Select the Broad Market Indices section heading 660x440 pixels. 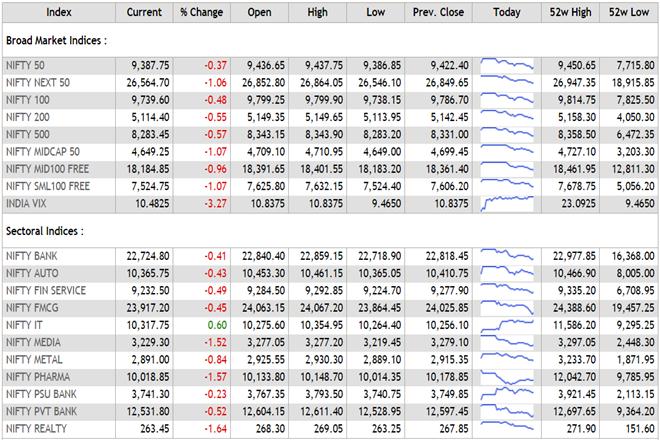pos(57,40)
